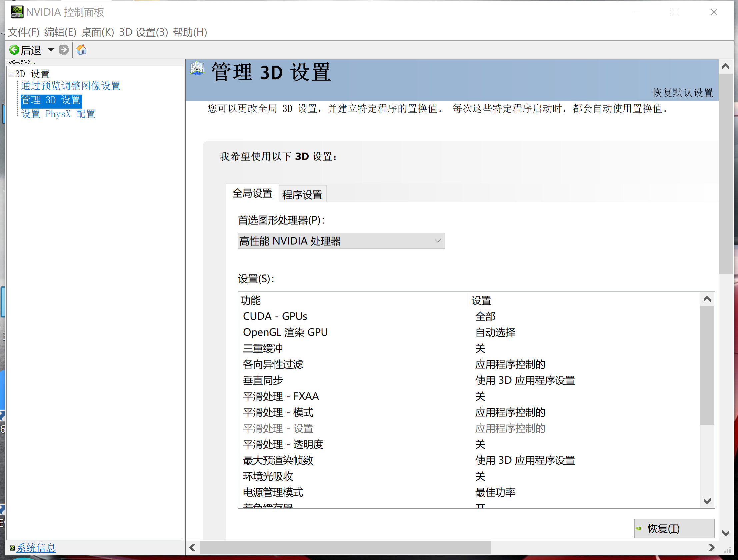Open the 3D 设置(3) menu
738x560 pixels.
coord(143,32)
